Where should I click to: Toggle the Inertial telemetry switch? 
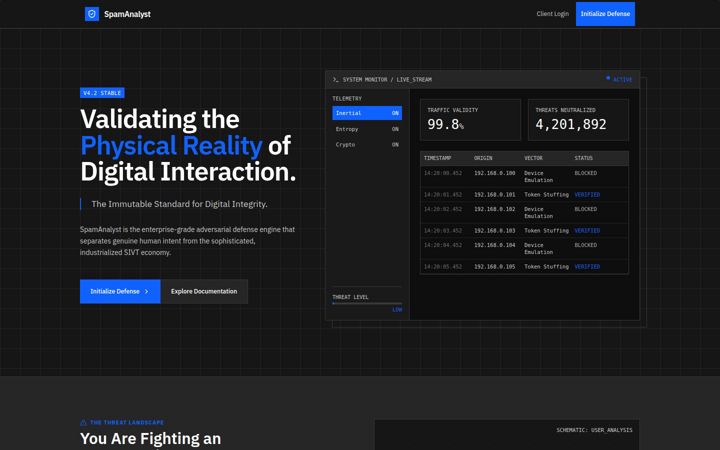[x=367, y=113]
